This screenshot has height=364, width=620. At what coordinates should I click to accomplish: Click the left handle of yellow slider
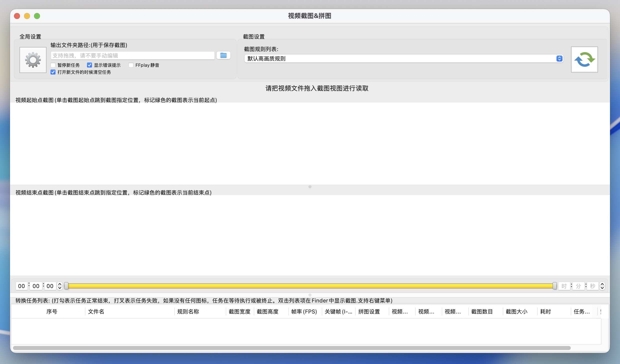pos(66,286)
